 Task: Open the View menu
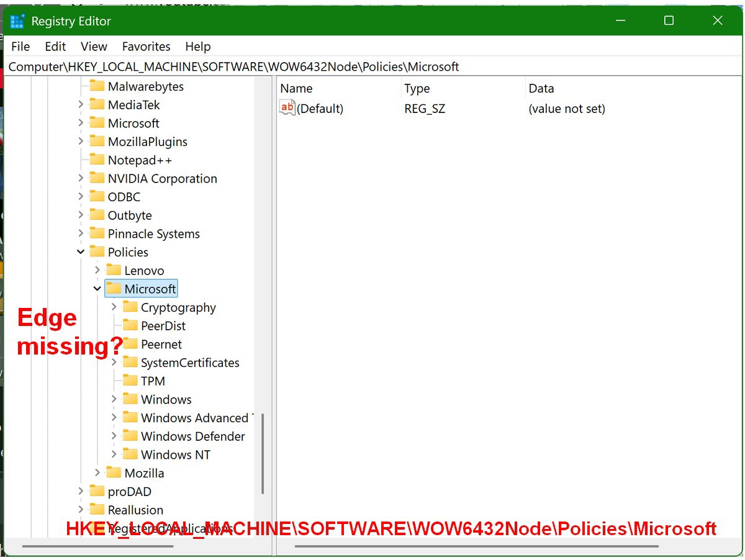tap(94, 47)
